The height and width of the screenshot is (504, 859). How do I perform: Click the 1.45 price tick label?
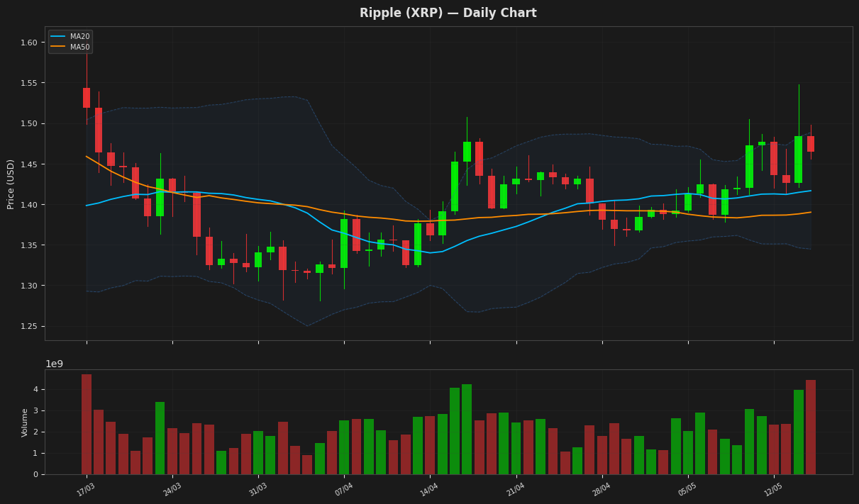click(28, 164)
